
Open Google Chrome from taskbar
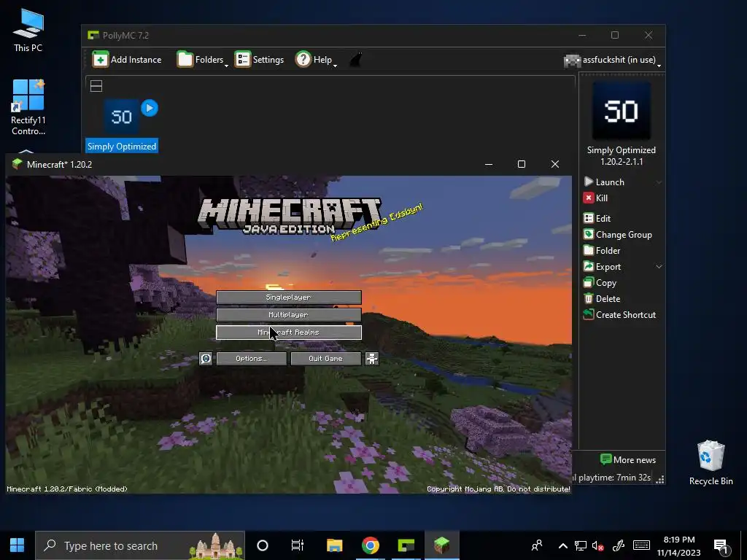point(370,545)
